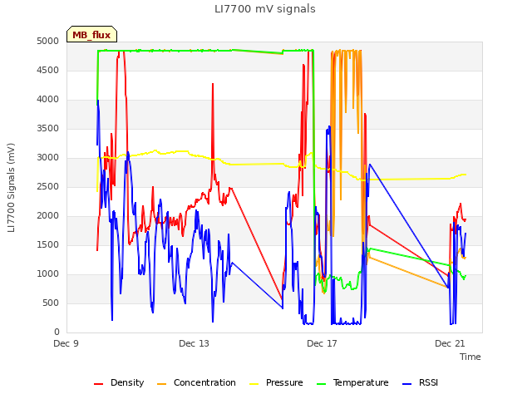
Task: Click the LI7700 Signals (mV) axis title
Action: click(11, 188)
